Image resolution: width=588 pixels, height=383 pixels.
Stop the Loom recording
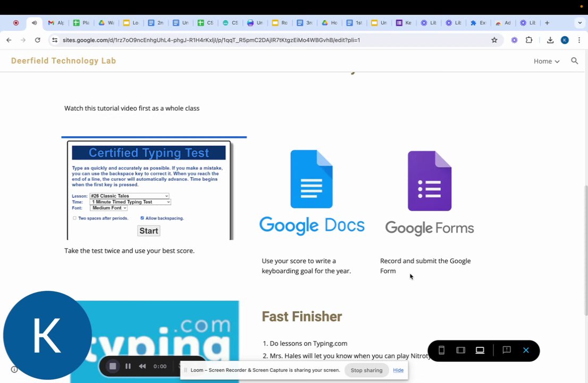(x=113, y=366)
